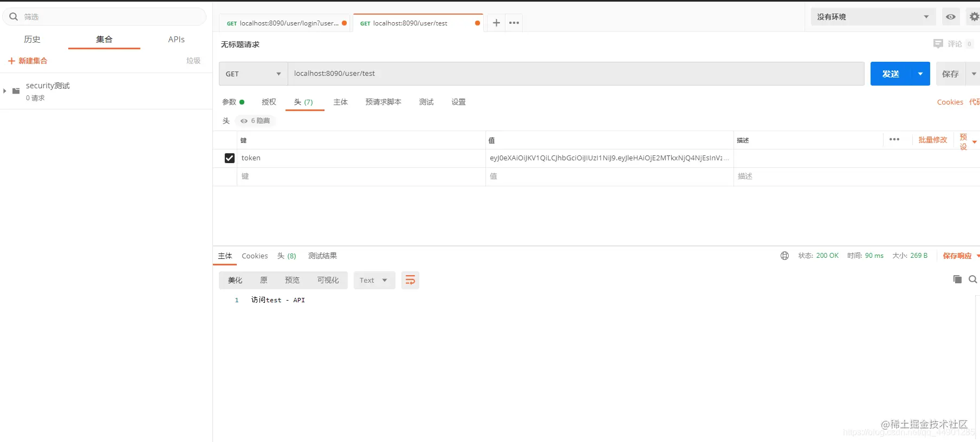Open the 垃圾 trash link
The width and height of the screenshot is (980, 442).
(x=193, y=61)
